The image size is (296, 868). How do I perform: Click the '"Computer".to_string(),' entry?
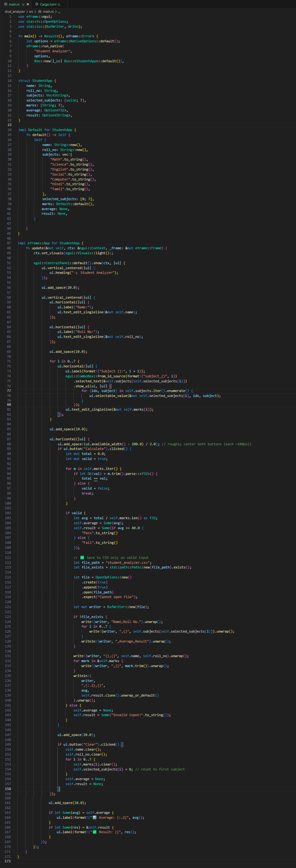coord(73,179)
